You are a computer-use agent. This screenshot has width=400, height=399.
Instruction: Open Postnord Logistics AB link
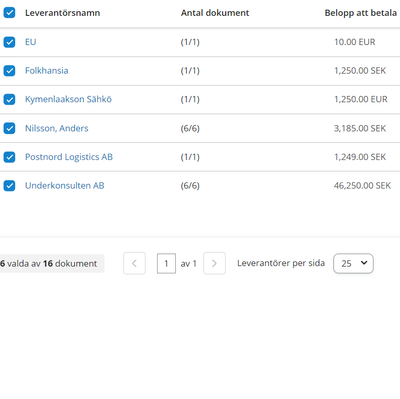(x=69, y=157)
